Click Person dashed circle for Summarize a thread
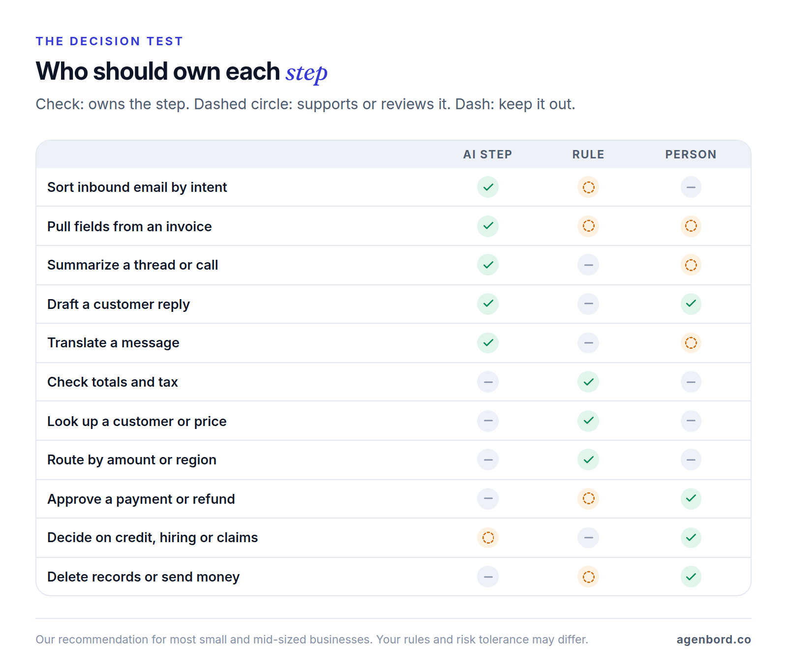The image size is (787, 672). (691, 265)
